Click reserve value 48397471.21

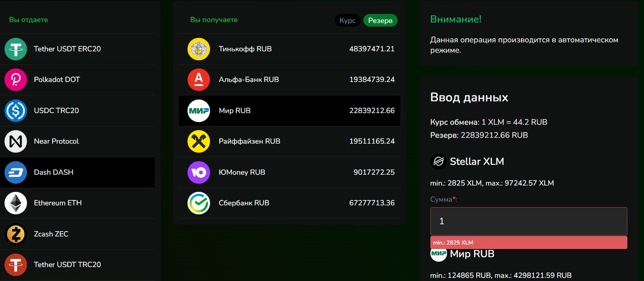[372, 49]
